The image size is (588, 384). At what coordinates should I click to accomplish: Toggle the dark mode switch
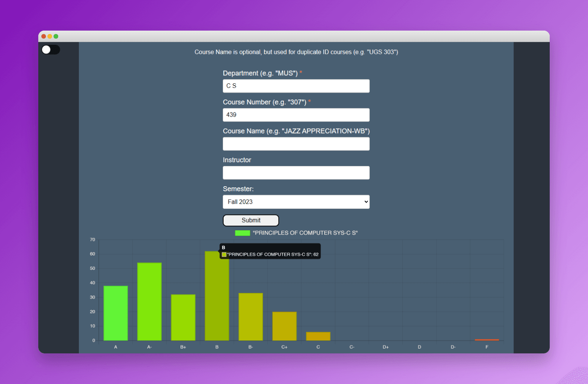coord(51,50)
